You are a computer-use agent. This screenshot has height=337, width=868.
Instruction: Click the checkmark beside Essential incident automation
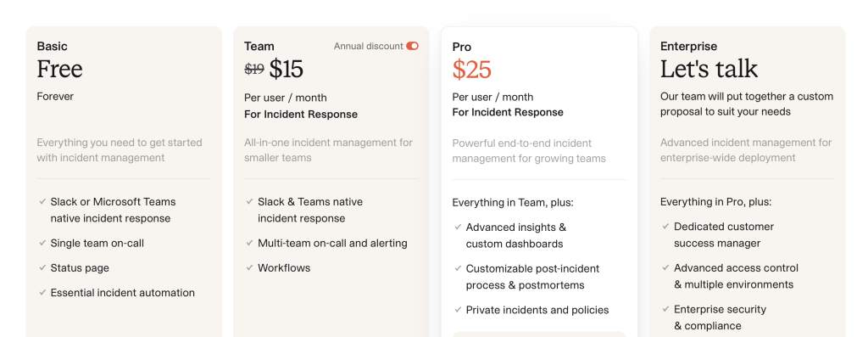pyautogui.click(x=42, y=293)
